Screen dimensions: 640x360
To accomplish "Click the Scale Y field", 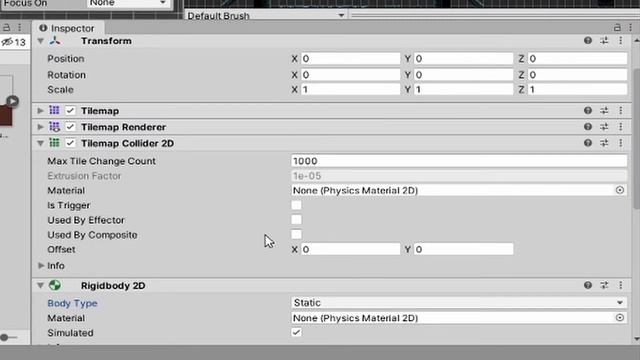I will click(464, 89).
